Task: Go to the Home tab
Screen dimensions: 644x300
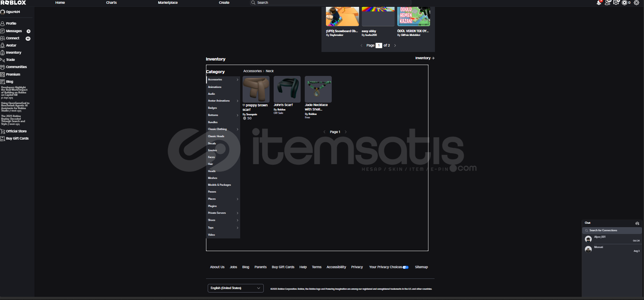Action: [x=60, y=3]
